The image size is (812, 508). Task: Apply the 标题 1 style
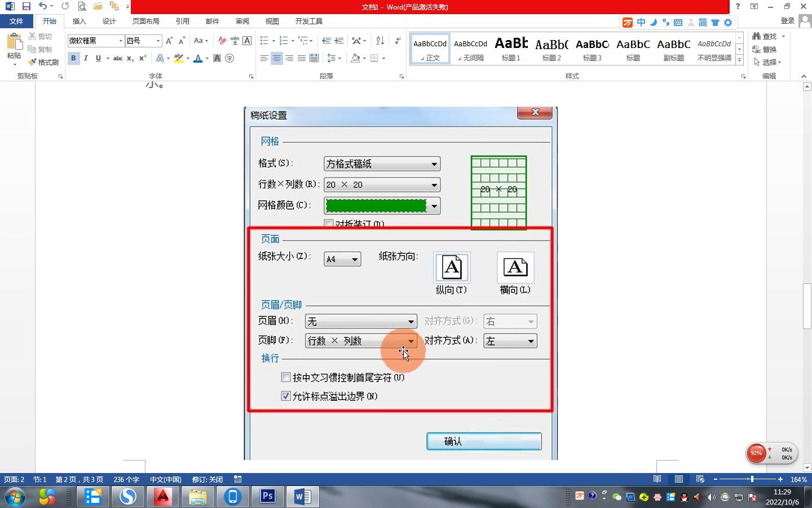pyautogui.click(x=511, y=48)
